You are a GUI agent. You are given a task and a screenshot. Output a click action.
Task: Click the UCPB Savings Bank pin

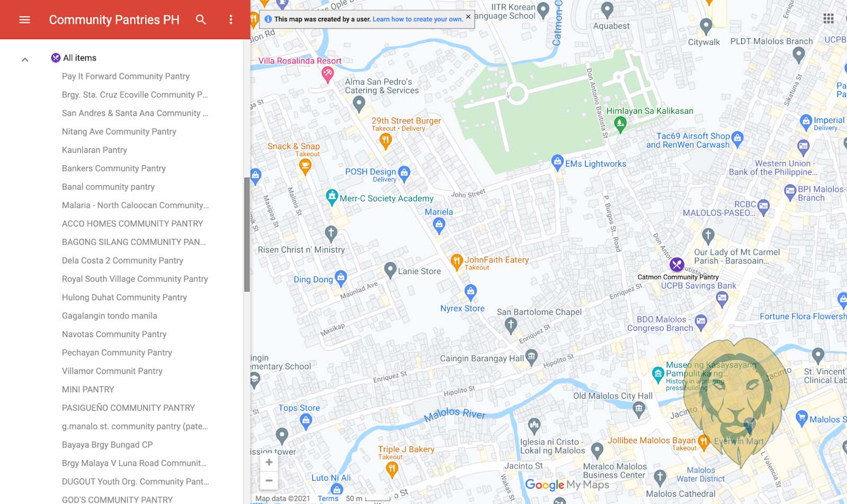coord(722,300)
